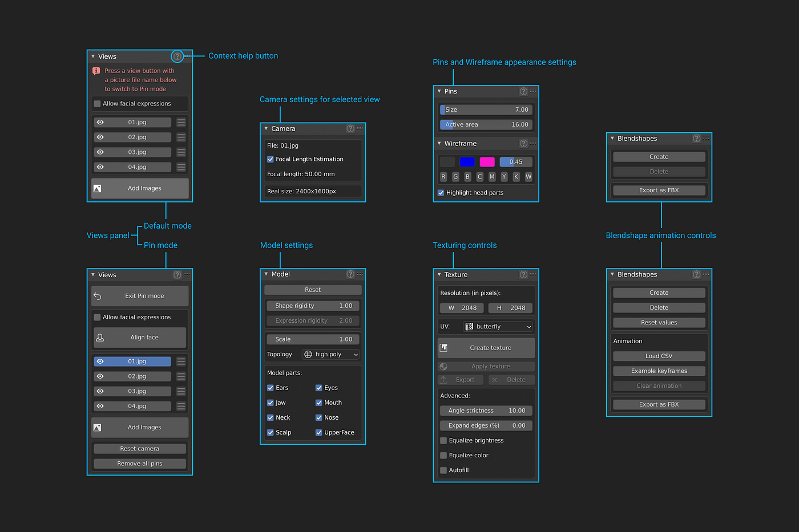Collapse the Pins panel with its triangle
Viewport: 799px width, 532px height.
(439, 91)
